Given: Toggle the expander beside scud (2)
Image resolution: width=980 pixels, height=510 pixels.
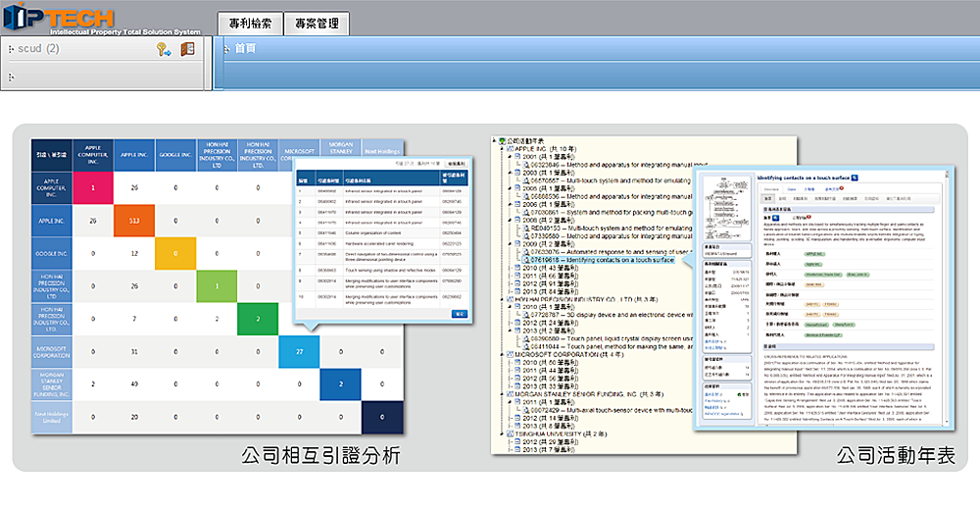Looking at the screenshot, I should click(x=11, y=49).
